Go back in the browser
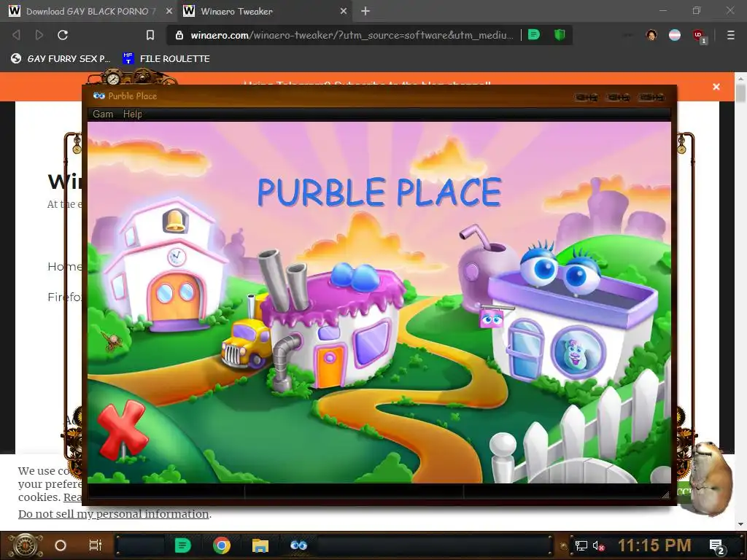This screenshot has width=747, height=560. click(16, 35)
